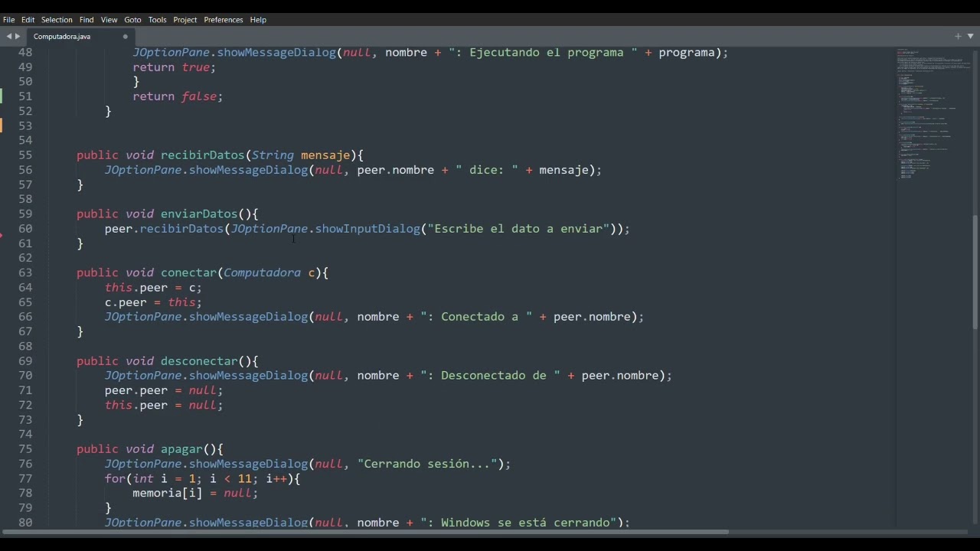Click line number 48 in the gutter

pos(25,53)
